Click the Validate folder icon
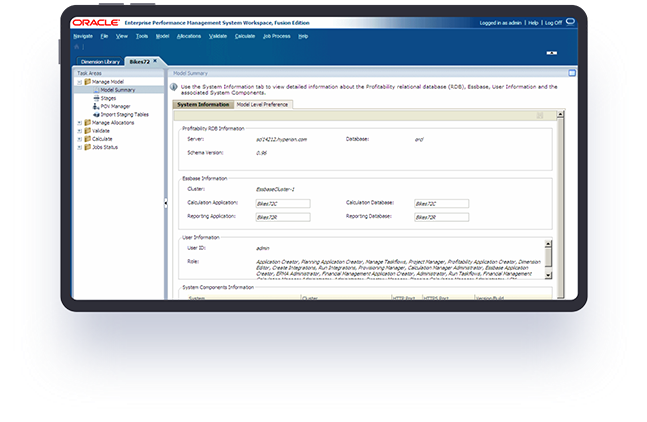Viewport: 647px width, 422px height. click(x=87, y=131)
